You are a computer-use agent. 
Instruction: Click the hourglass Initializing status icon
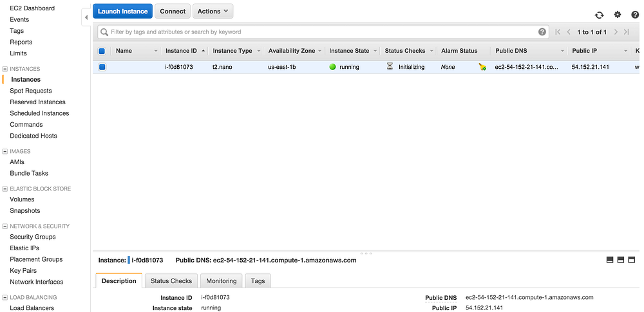pos(390,66)
